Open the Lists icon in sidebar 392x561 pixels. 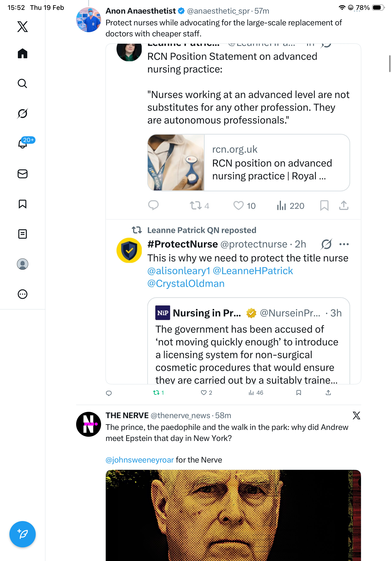coord(23,234)
